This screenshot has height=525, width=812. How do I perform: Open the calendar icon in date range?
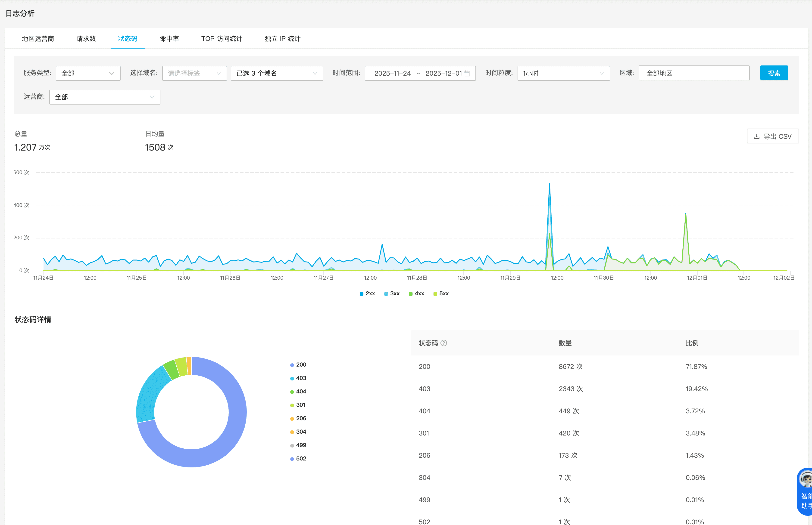pyautogui.click(x=467, y=73)
